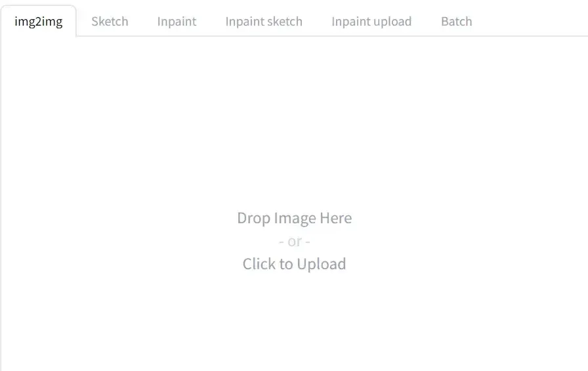588x371 pixels.
Task: Click the 'Drop Image Here' label
Action: (x=295, y=218)
